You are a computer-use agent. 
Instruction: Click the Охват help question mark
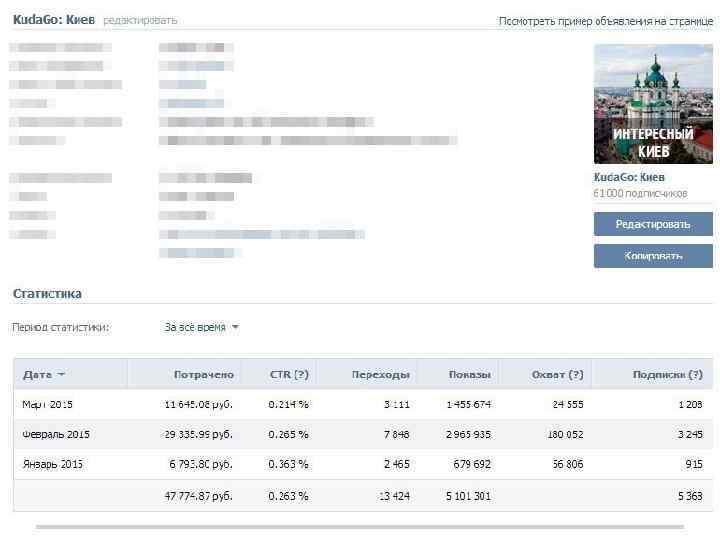576,375
